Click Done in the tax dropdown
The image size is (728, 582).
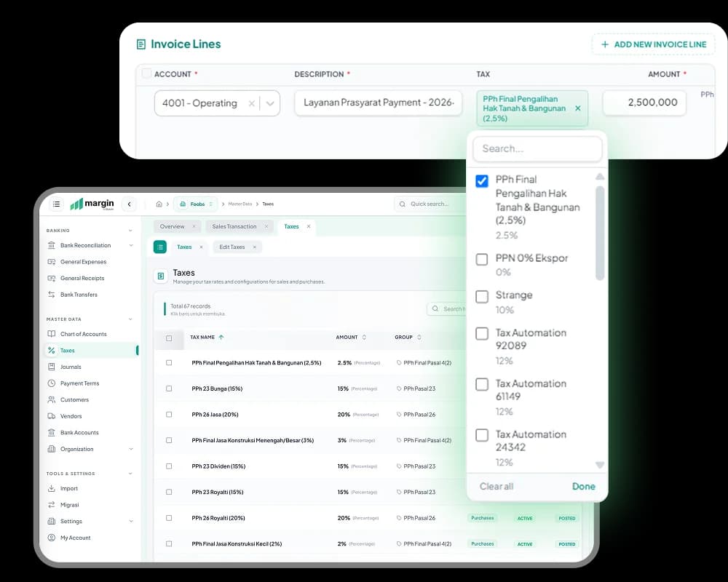pyautogui.click(x=584, y=487)
